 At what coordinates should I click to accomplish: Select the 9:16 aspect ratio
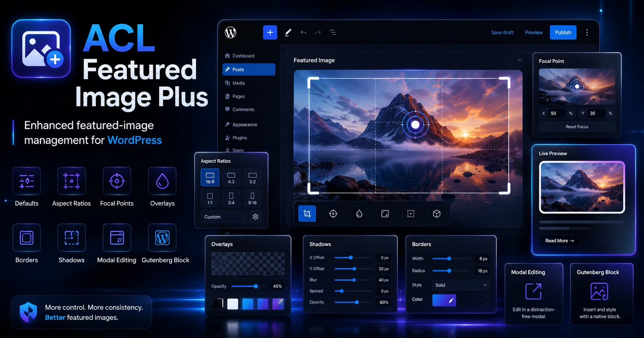(x=252, y=198)
